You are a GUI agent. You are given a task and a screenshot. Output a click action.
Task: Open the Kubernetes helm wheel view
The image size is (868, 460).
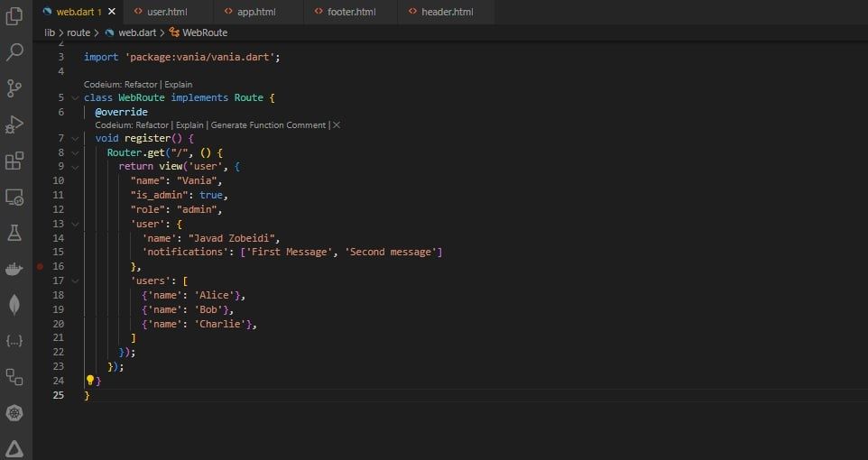[x=14, y=413]
